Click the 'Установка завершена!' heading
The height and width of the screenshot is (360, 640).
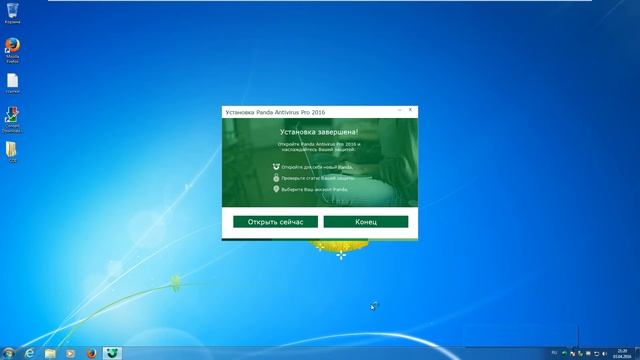(x=319, y=132)
